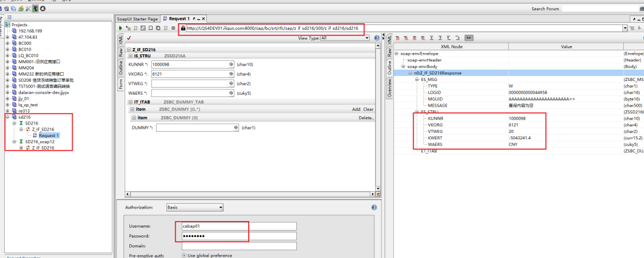644x258 pixels.
Task: Click the red stop/cancel request square
Action: point(174,28)
